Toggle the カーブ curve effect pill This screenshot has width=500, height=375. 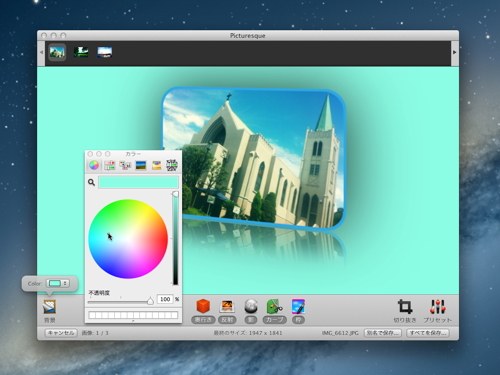click(274, 320)
